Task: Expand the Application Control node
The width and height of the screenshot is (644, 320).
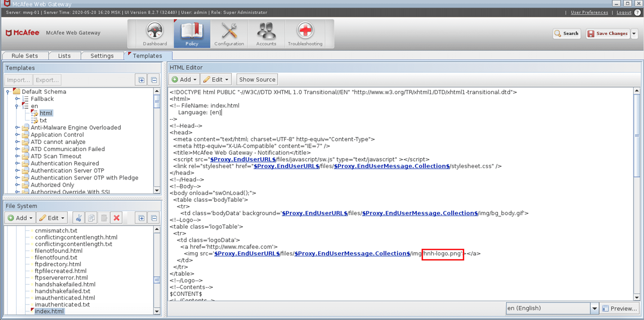Action: click(18, 135)
